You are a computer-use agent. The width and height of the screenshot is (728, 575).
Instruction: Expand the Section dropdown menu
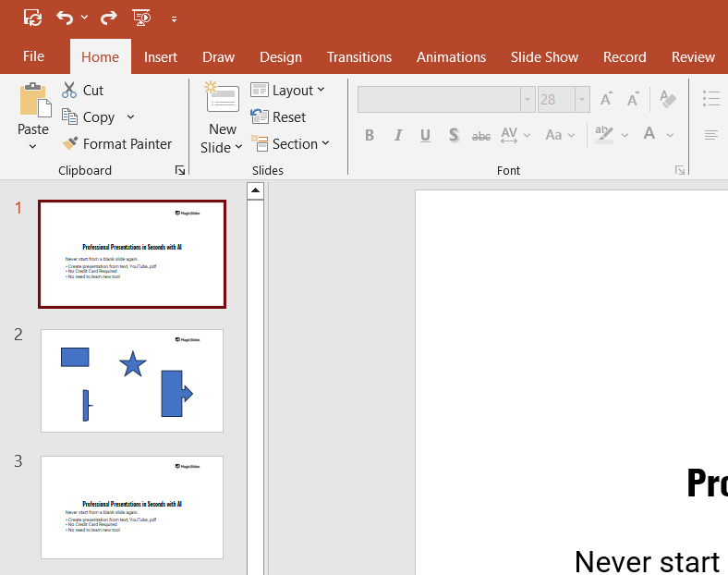coord(290,144)
